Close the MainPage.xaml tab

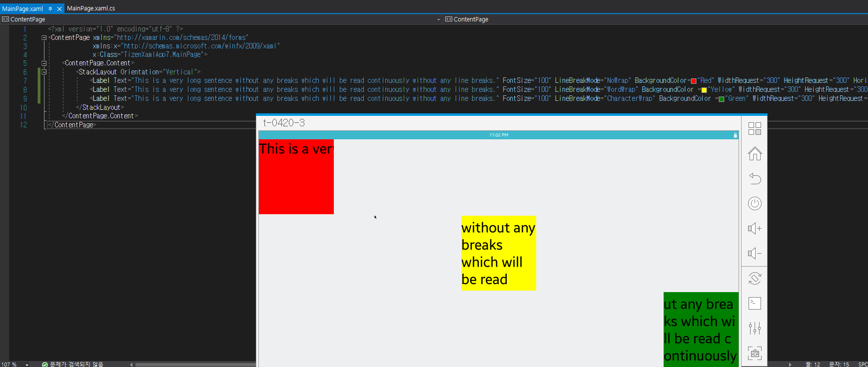(59, 8)
